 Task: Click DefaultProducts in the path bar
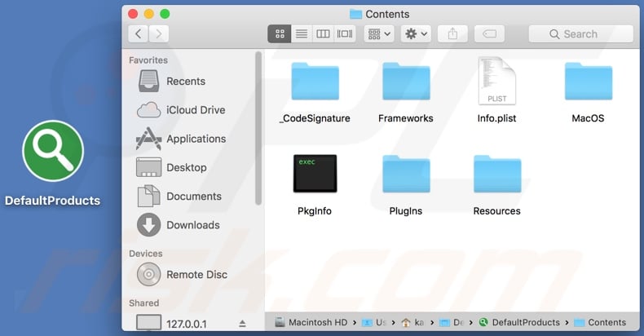point(519,322)
